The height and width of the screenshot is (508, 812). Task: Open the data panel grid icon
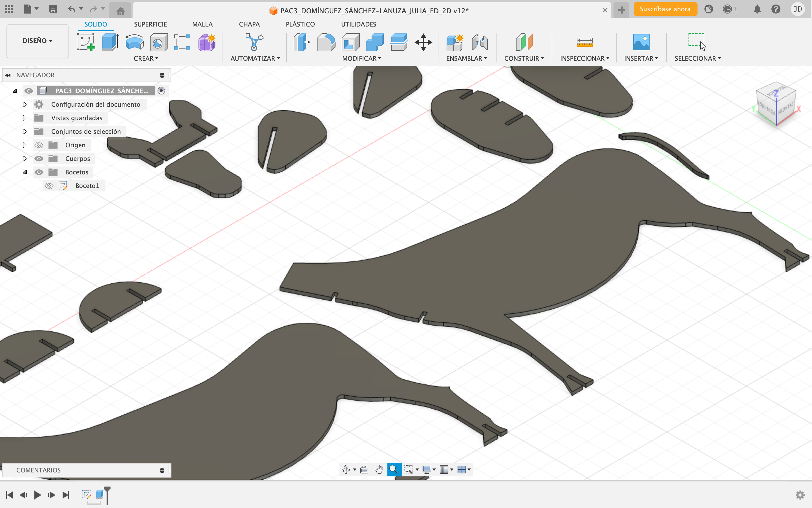click(9, 9)
